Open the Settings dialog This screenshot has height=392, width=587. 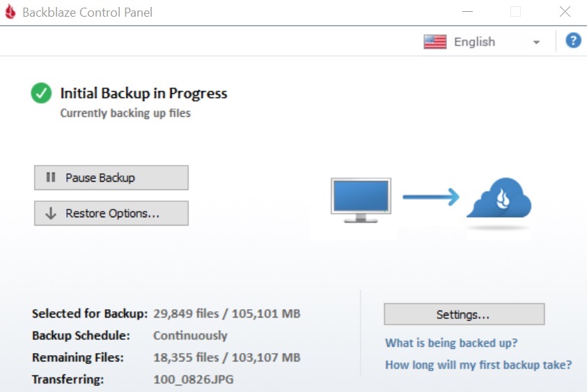464,315
